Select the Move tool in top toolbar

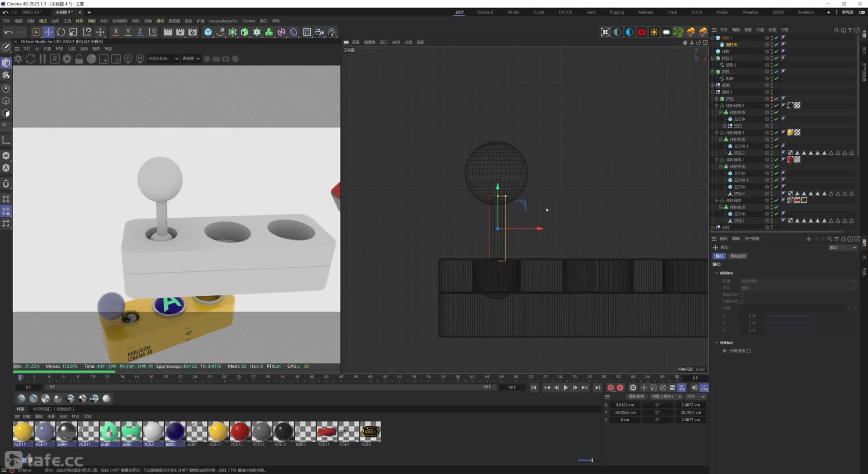(x=49, y=32)
